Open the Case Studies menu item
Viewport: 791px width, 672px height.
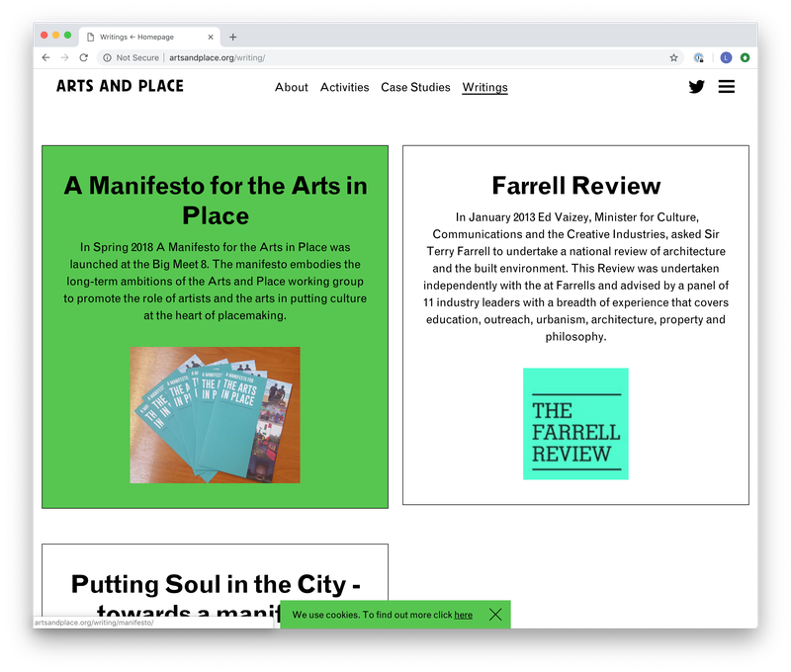(415, 87)
